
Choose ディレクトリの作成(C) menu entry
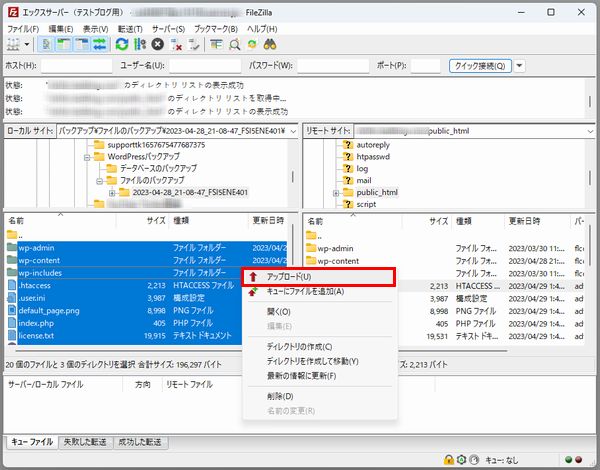[318, 346]
